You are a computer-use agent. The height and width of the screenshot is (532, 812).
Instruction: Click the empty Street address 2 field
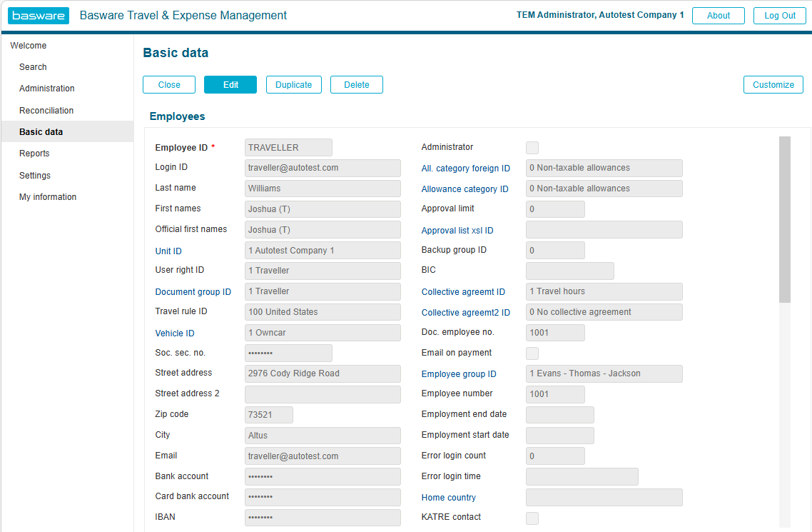coord(323,394)
